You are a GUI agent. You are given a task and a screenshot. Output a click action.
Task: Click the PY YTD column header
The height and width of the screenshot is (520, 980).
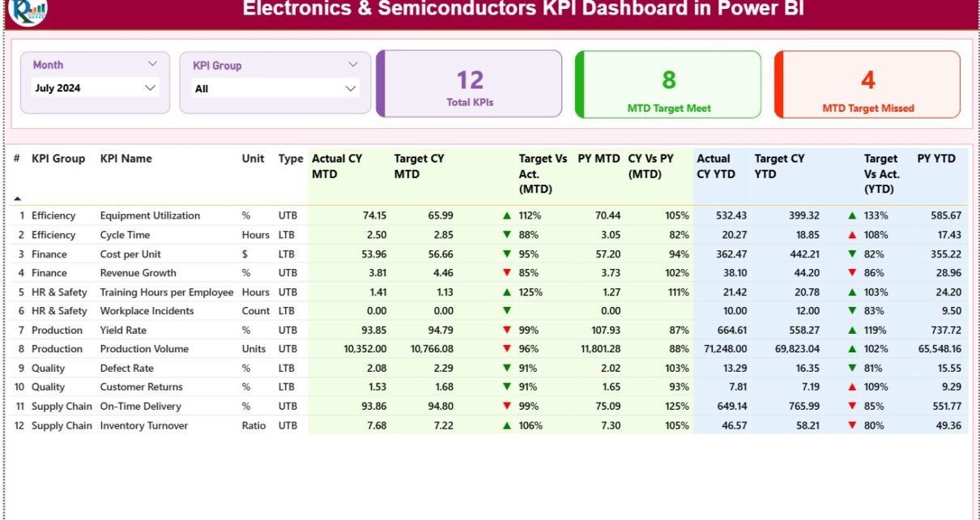[936, 159]
